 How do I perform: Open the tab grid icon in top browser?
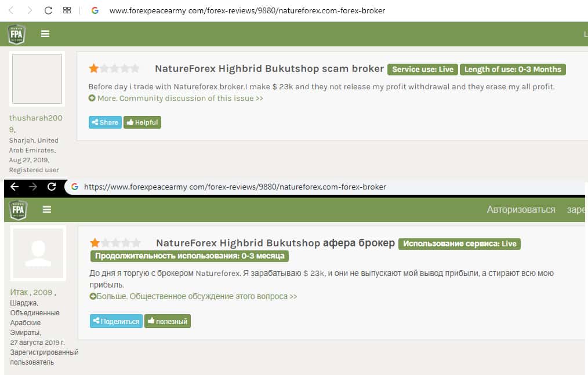click(67, 10)
